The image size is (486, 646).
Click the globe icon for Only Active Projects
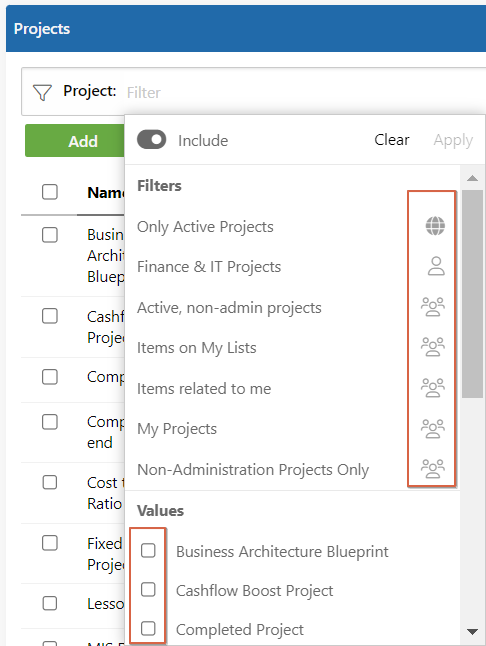click(x=435, y=226)
